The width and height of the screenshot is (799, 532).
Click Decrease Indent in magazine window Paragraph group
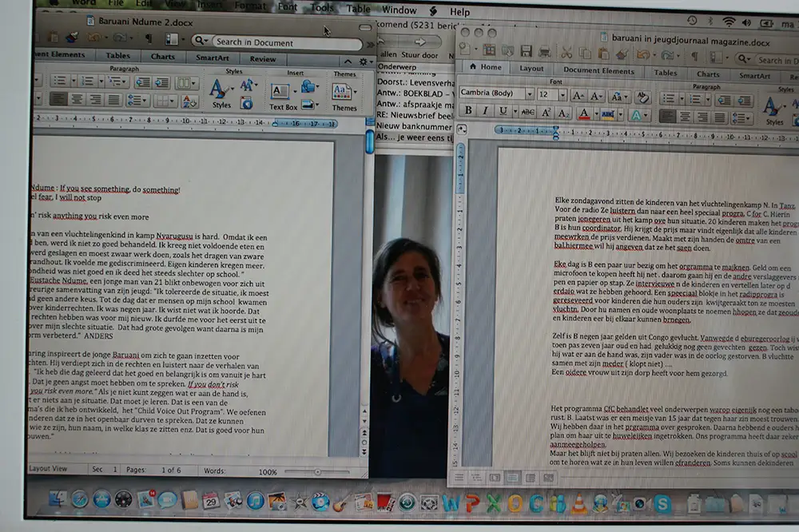tap(724, 100)
